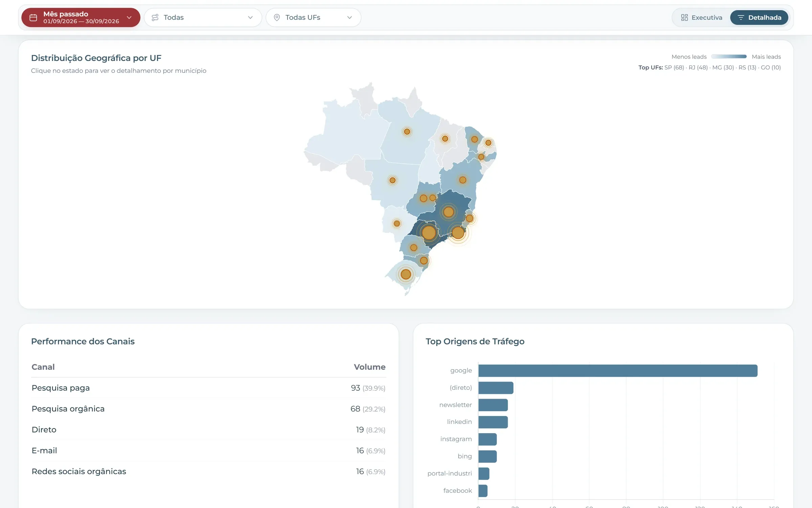Click the Minas Gerais lead bubble
812x508 pixels.
click(x=449, y=212)
